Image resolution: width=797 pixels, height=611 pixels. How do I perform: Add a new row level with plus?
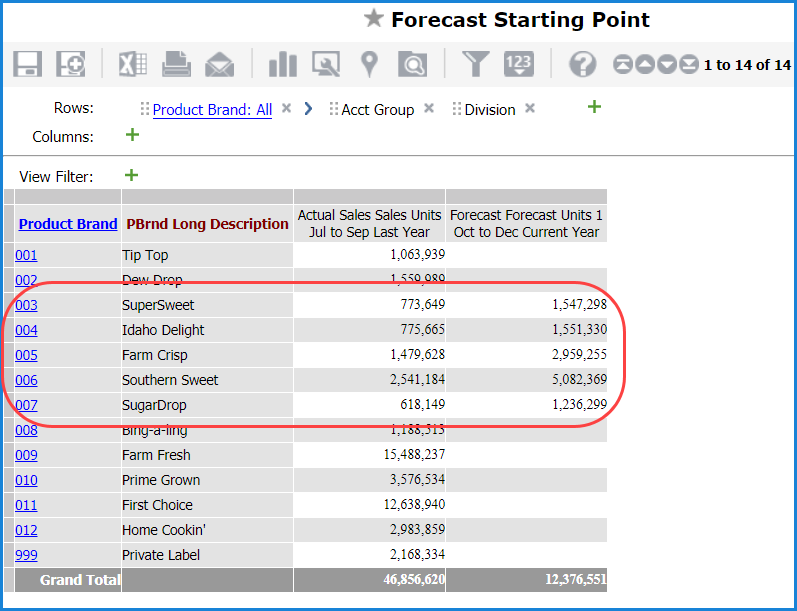click(594, 107)
